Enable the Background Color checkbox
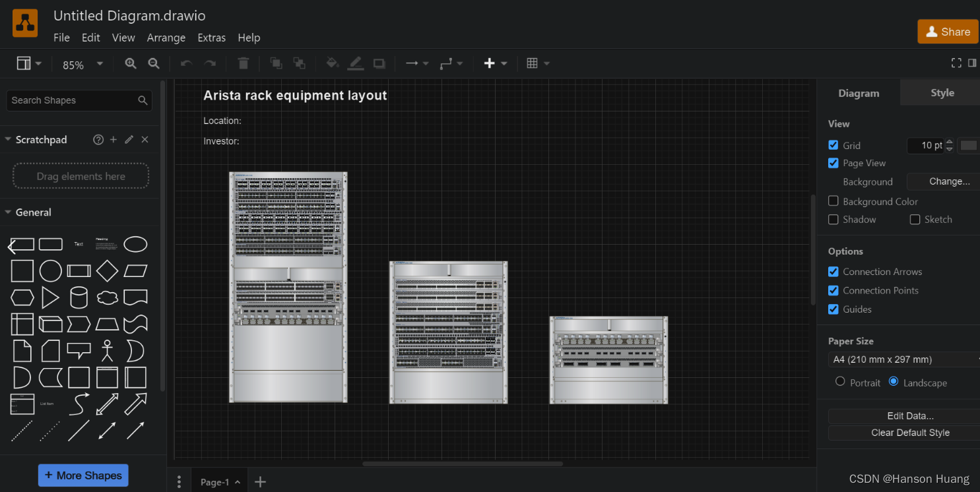Image resolution: width=980 pixels, height=492 pixels. pyautogui.click(x=833, y=201)
